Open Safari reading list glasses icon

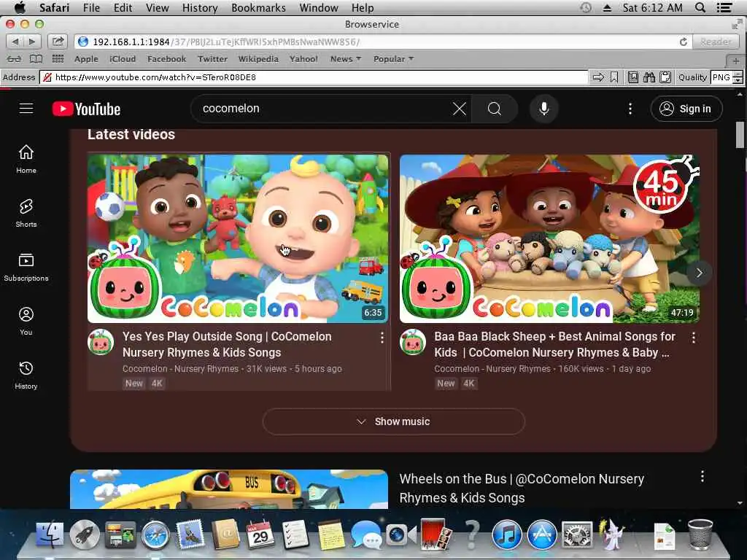pyautogui.click(x=14, y=59)
